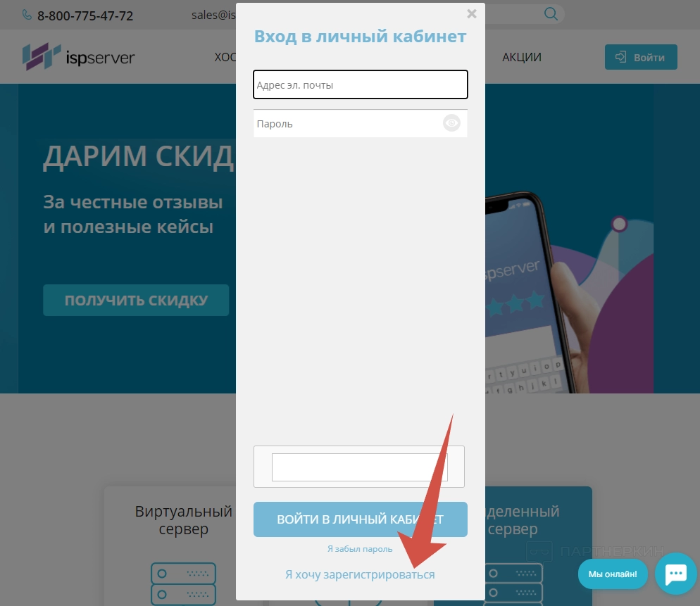Click the phone number 8-800-775-47-72

(x=85, y=16)
